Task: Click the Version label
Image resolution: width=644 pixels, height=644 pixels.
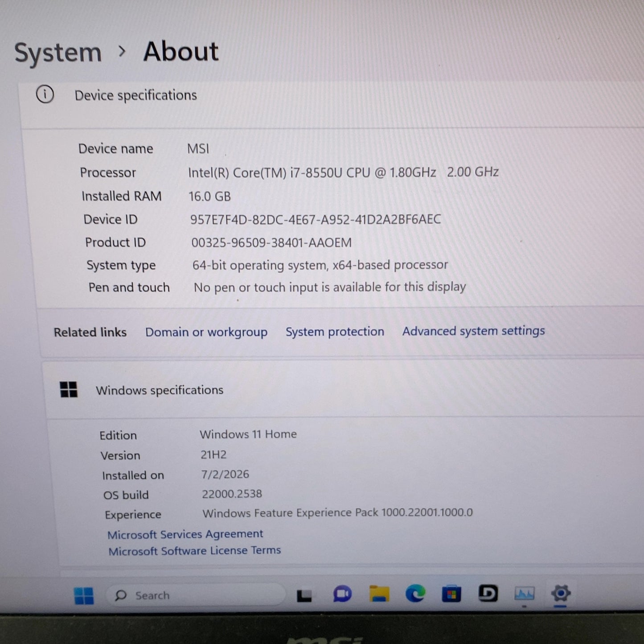Action: click(x=120, y=455)
